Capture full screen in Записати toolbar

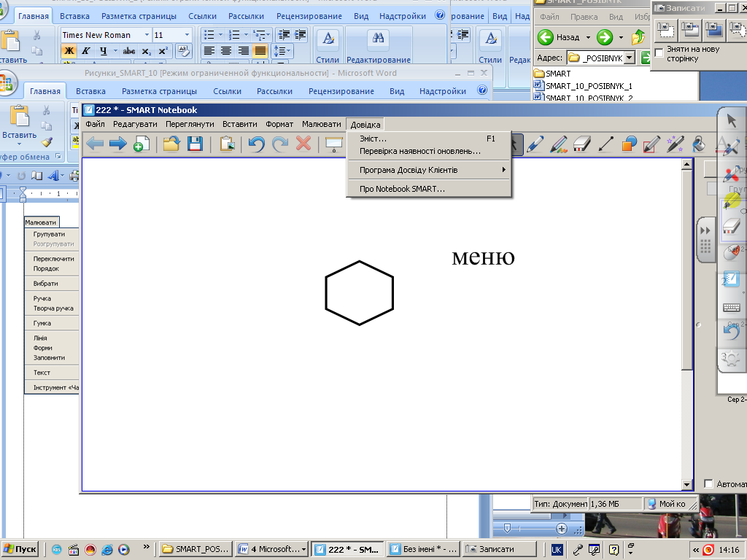click(x=713, y=30)
